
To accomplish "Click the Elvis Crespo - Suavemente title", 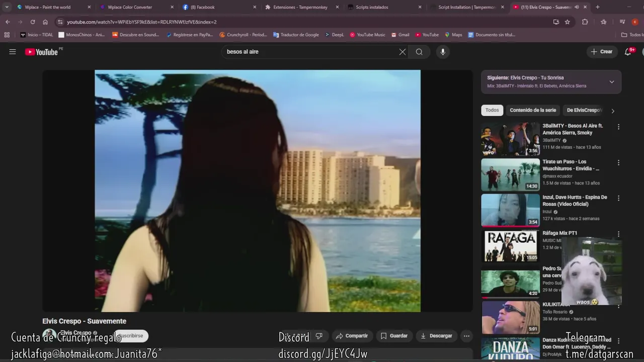I will click(84, 321).
